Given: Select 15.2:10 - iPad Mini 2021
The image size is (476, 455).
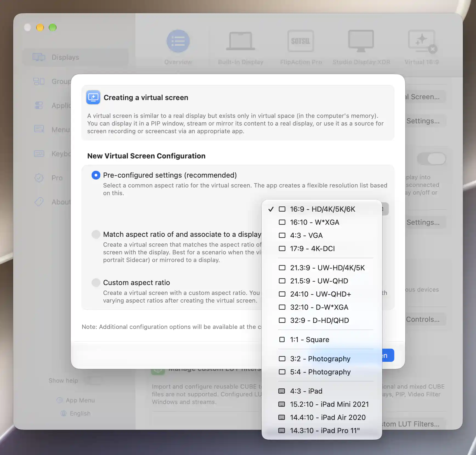Looking at the screenshot, I should [x=322, y=404].
